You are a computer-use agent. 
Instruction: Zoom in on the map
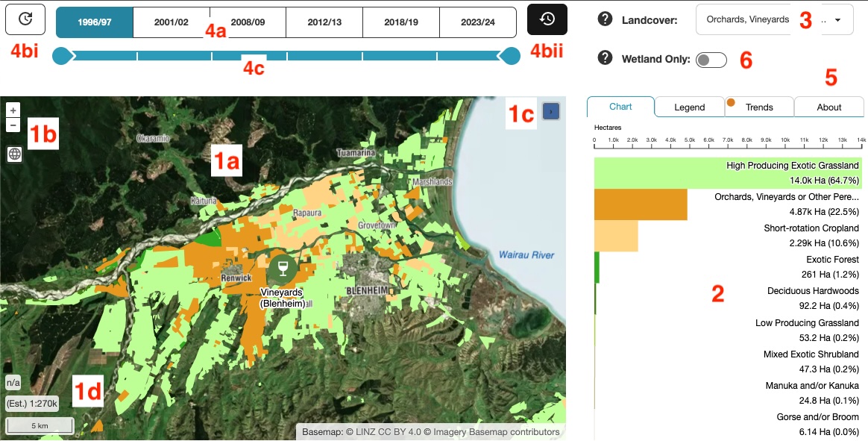13,110
